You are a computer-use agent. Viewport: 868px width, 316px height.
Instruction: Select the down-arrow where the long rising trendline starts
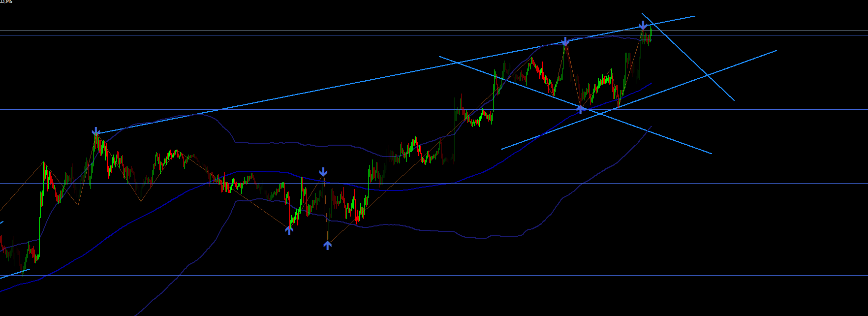pos(96,131)
